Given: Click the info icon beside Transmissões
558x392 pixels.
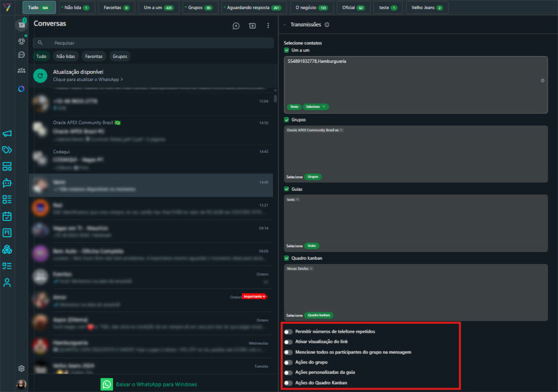Looking at the screenshot, I should pos(327,25).
